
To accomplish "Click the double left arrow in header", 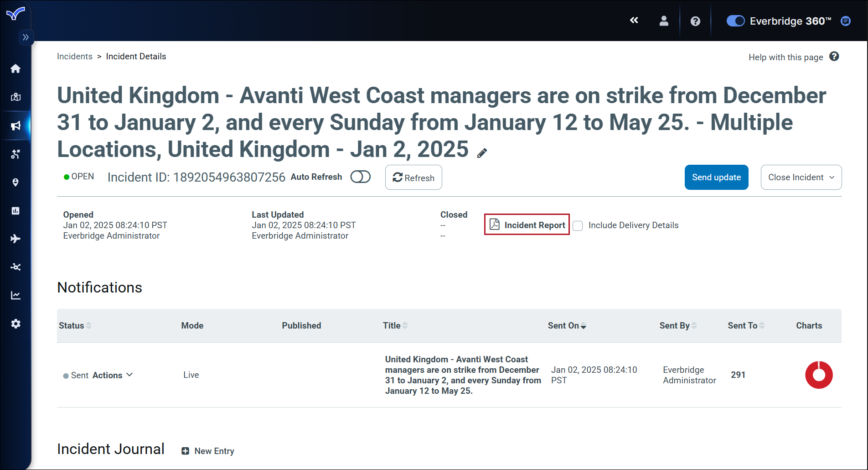I will click(x=634, y=21).
